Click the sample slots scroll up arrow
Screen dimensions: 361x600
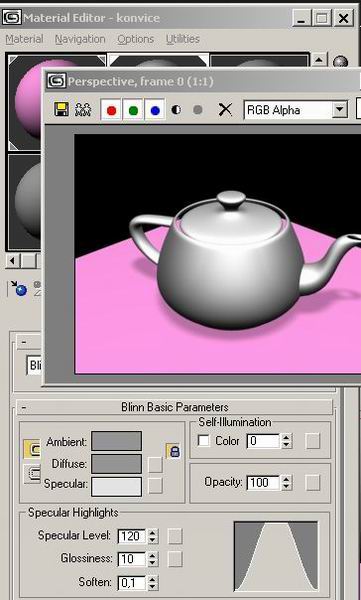pos(319,60)
